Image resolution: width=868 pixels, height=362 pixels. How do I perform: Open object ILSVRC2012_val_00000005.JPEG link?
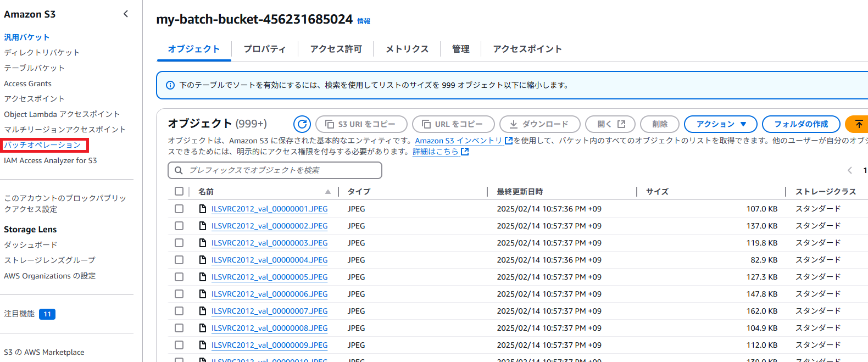(x=269, y=277)
